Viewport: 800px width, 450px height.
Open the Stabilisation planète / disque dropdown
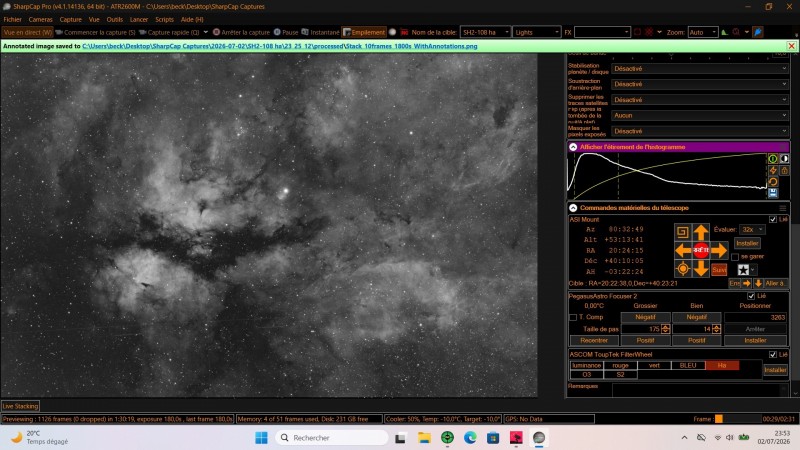pyautogui.click(x=699, y=68)
